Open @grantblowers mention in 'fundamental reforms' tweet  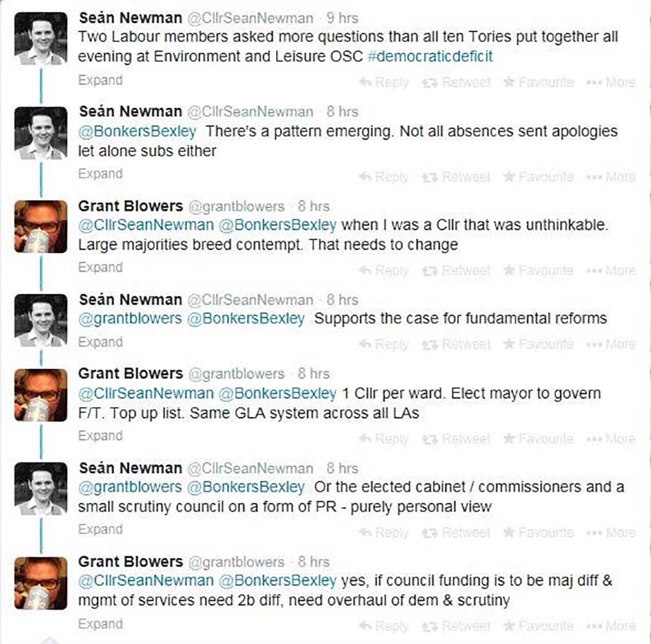coord(130,319)
